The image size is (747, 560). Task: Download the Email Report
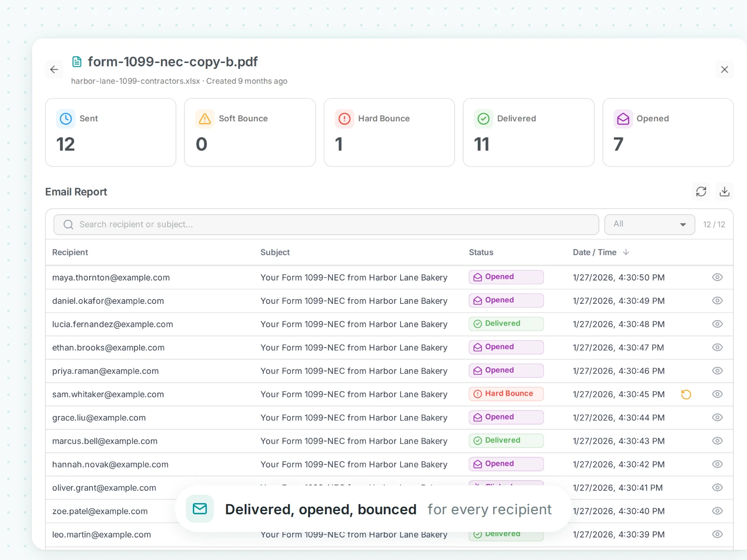pyautogui.click(x=724, y=191)
